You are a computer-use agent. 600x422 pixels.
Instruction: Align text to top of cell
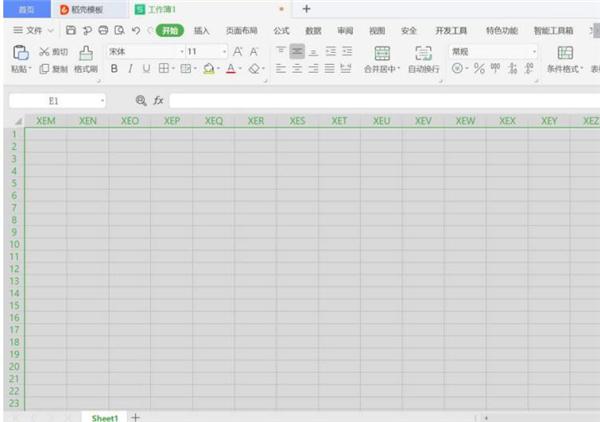click(x=281, y=51)
